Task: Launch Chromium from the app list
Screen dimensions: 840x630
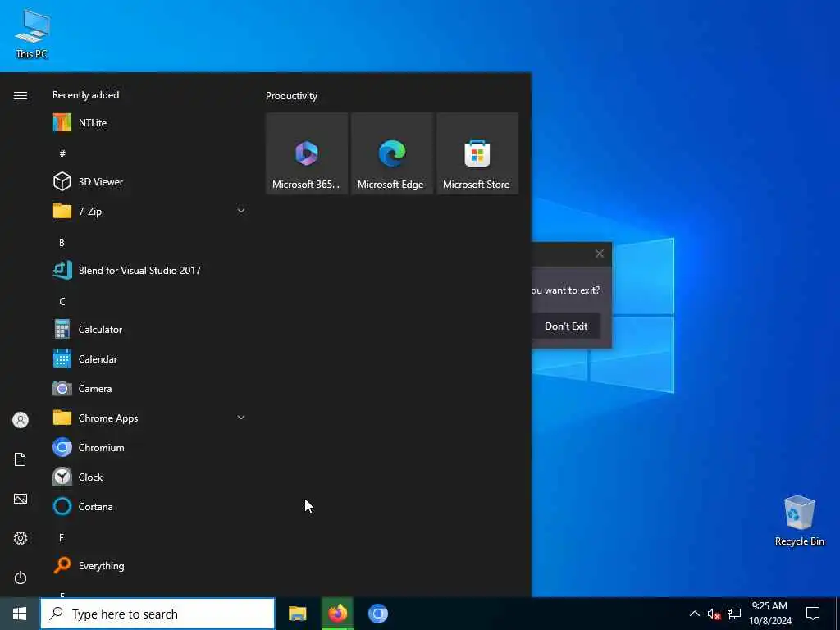Action: [149, 447]
